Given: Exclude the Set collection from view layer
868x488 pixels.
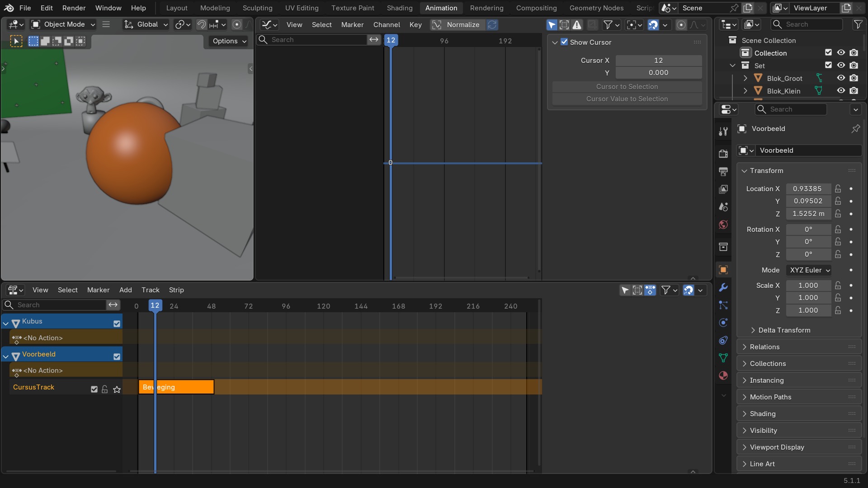Looking at the screenshot, I should 828,66.
